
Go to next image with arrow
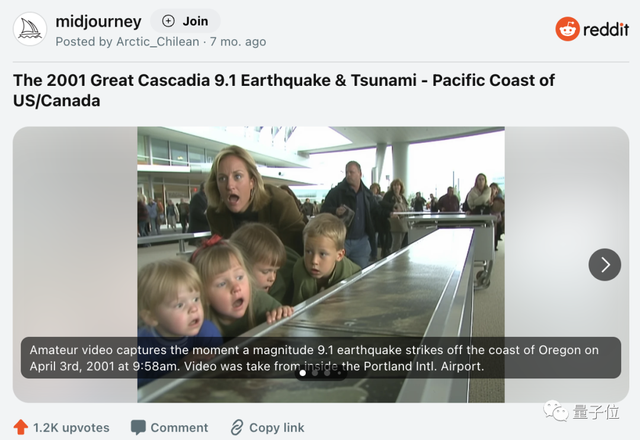(x=604, y=264)
